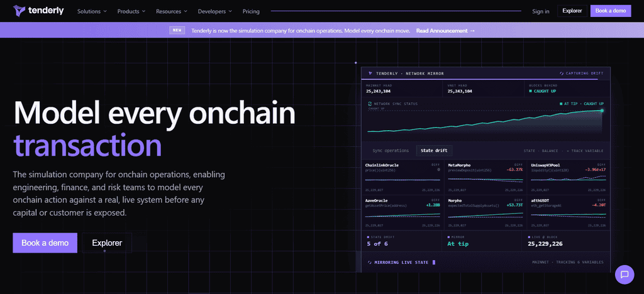Open the Pricing page
The width and height of the screenshot is (644, 294).
(251, 11)
